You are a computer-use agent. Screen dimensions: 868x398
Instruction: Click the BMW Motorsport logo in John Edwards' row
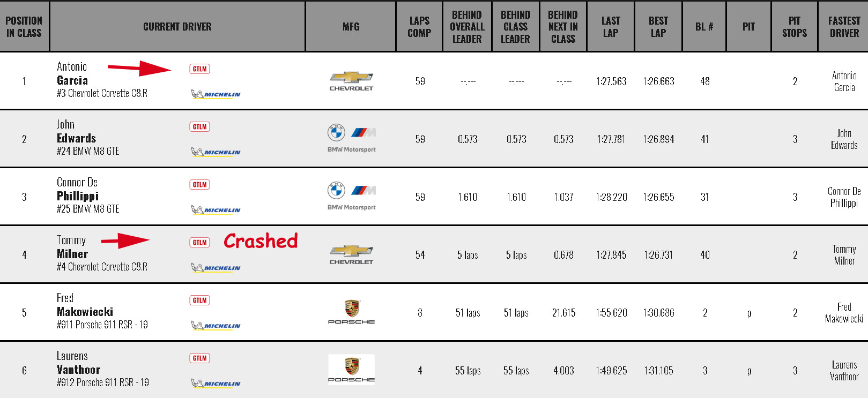[351, 138]
